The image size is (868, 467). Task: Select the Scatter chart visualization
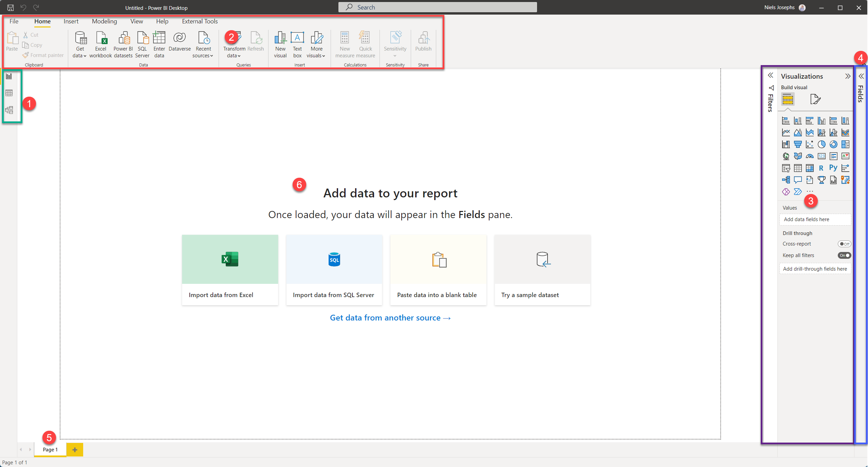[x=810, y=144]
